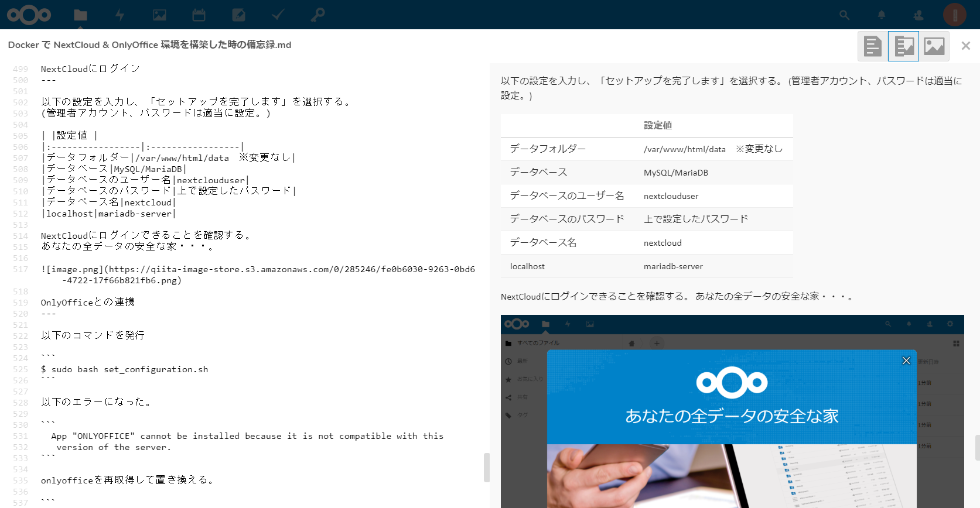This screenshot has height=508, width=980.
Task: Close the markdown editor
Action: pos(966,46)
